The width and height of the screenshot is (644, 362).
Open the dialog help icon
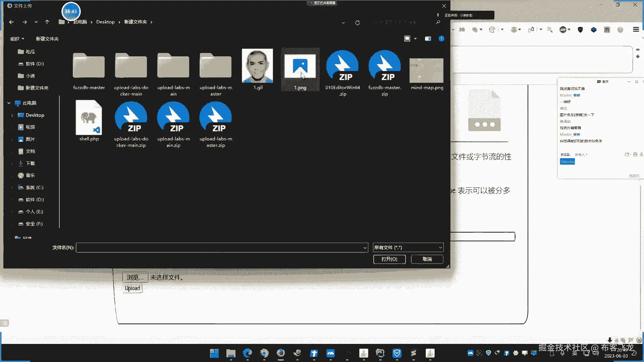click(441, 39)
